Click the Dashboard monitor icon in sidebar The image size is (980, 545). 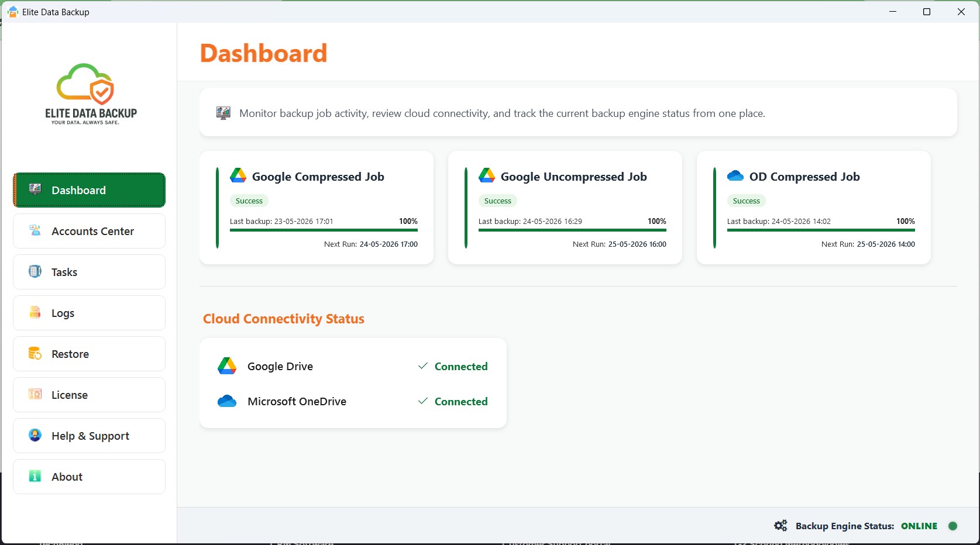pos(35,189)
